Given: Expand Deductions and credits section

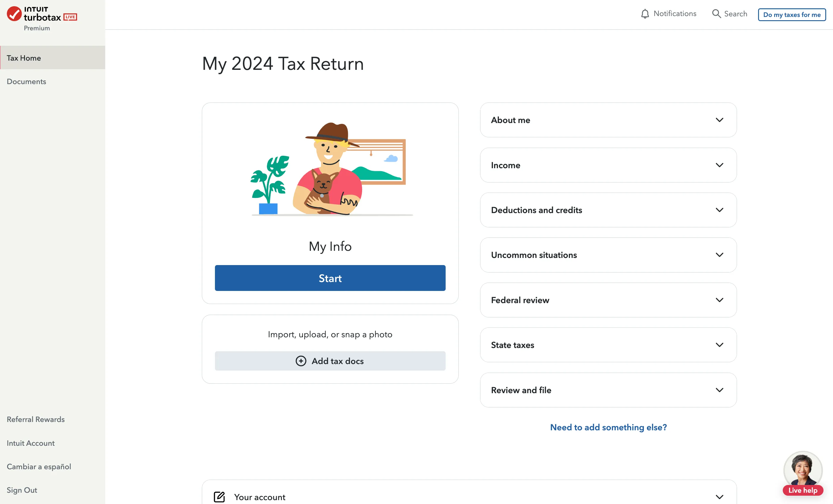Looking at the screenshot, I should 608,210.
